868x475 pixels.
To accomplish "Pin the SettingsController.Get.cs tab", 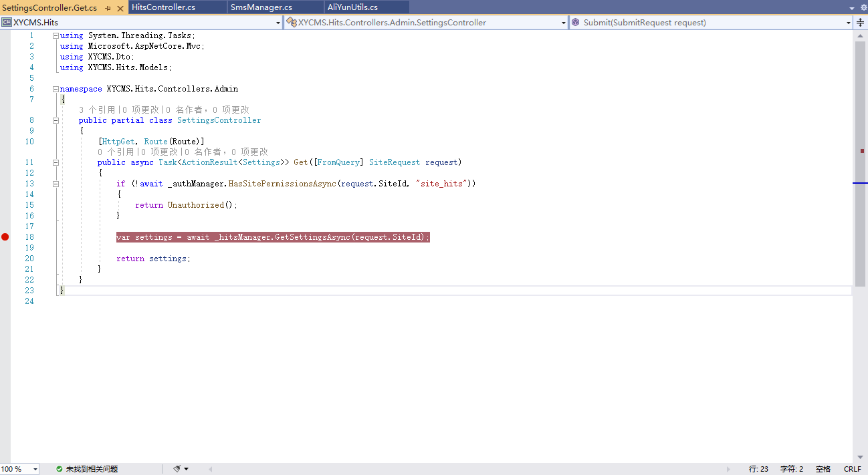I will click(x=108, y=7).
